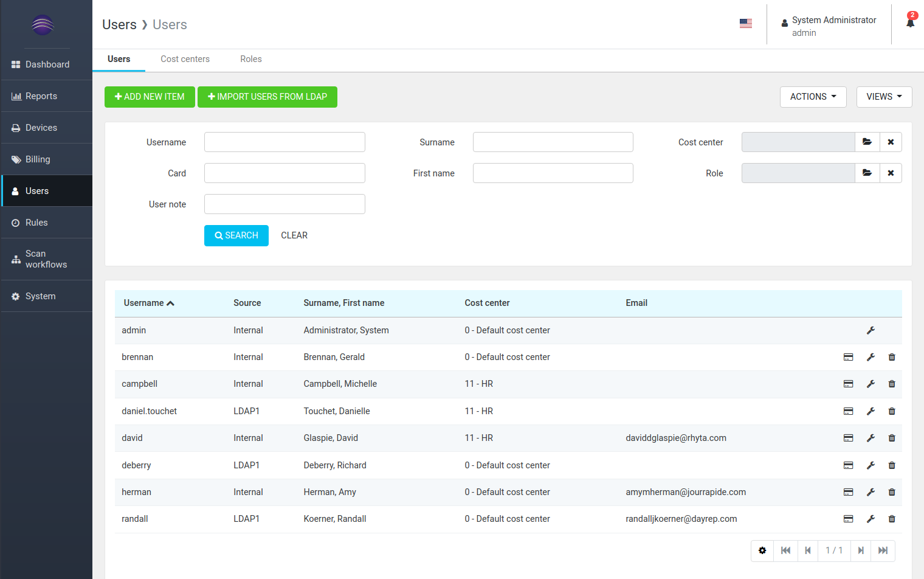The width and height of the screenshot is (924, 579).
Task: Expand the VIEWS dropdown
Action: (x=884, y=97)
